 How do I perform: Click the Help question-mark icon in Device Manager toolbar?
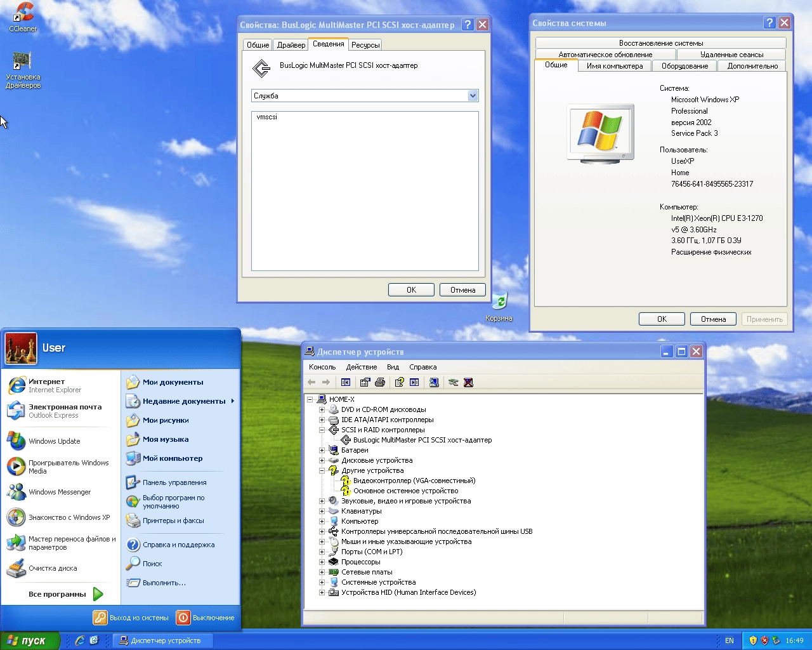pyautogui.click(x=399, y=382)
